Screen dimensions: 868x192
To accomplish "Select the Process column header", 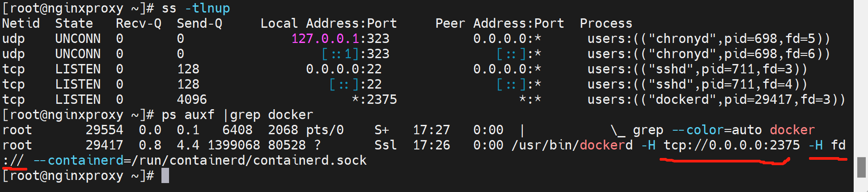I will (605, 23).
